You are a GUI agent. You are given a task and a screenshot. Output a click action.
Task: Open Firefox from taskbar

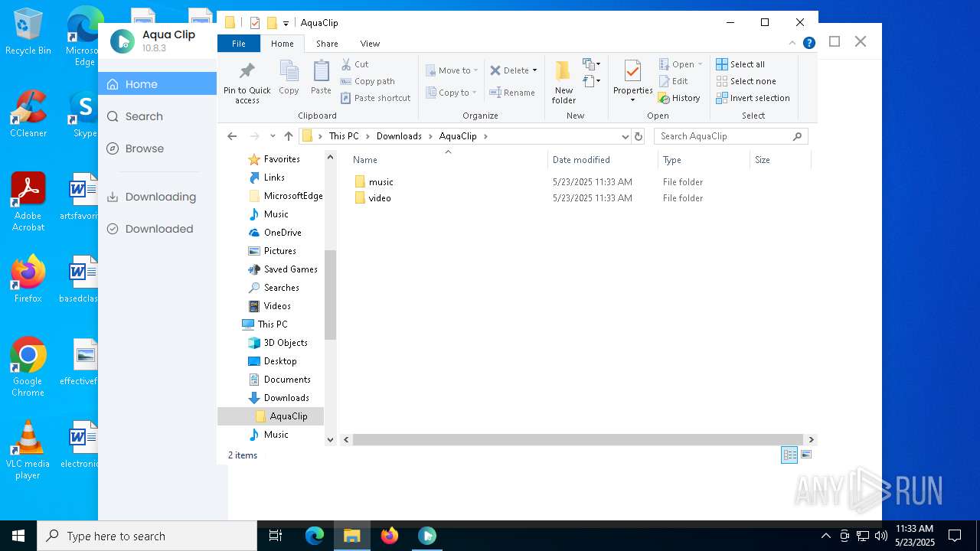390,536
